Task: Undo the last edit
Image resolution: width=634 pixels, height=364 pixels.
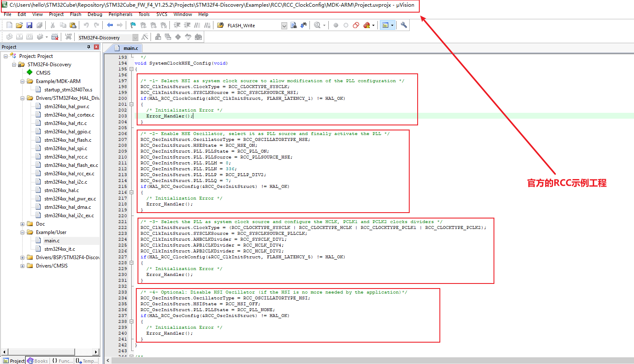Action: pos(86,25)
